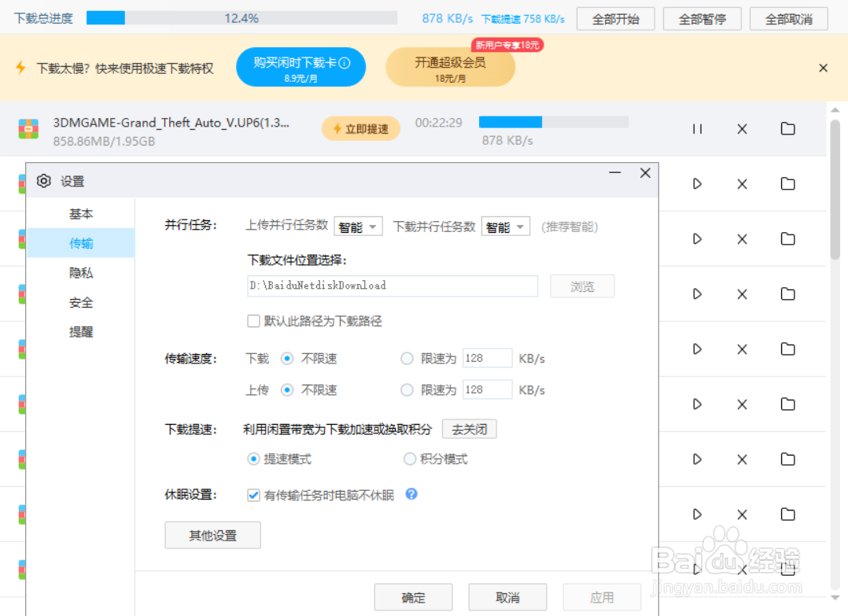Choose the 提速模式 radio option
The image size is (848, 616).
tap(253, 459)
